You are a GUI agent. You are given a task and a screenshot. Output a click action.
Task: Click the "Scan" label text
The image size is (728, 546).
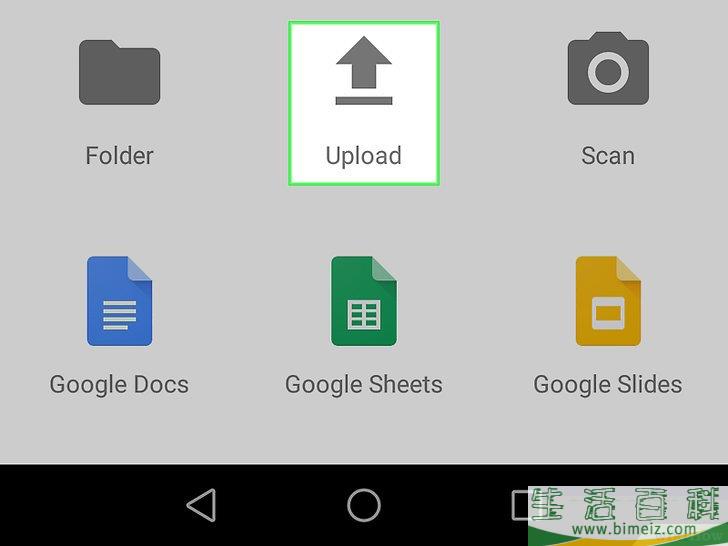coord(608,156)
